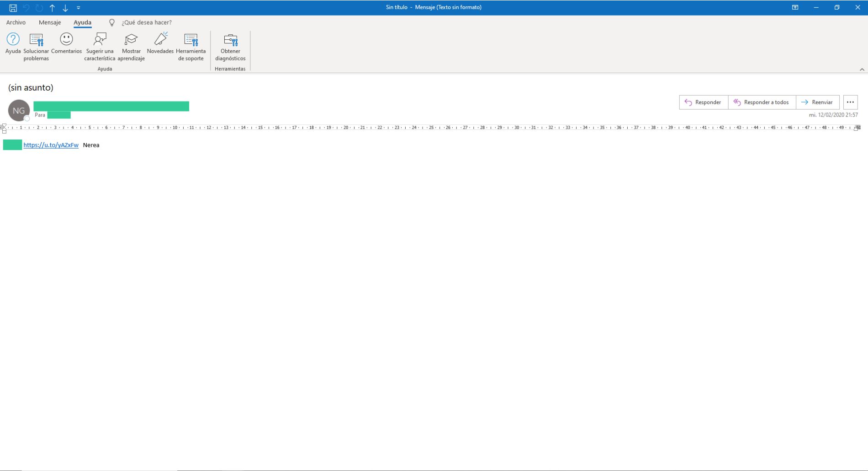Open the more actions ellipsis menu
Image resolution: width=868 pixels, height=471 pixels.
[x=850, y=102]
